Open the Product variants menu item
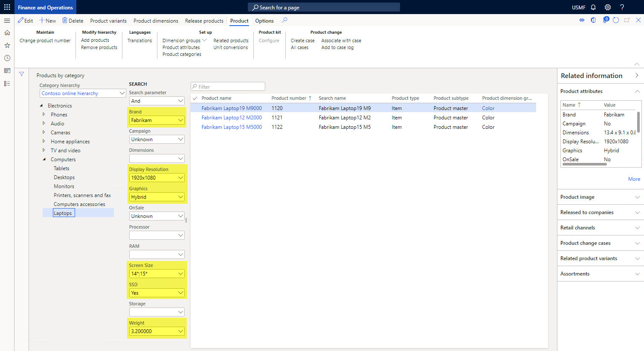Screen dimensions: 644x351 point(108,21)
